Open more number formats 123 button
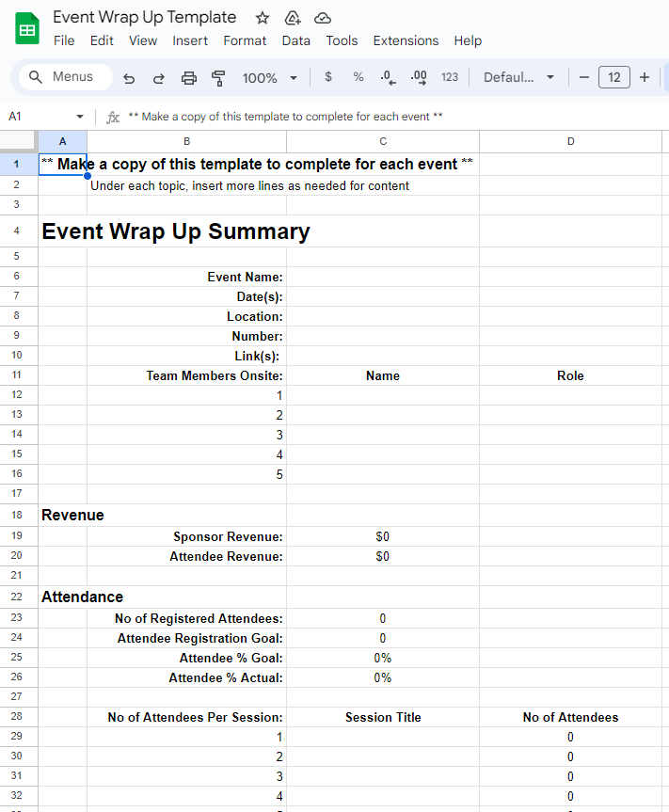The image size is (669, 812). click(450, 77)
